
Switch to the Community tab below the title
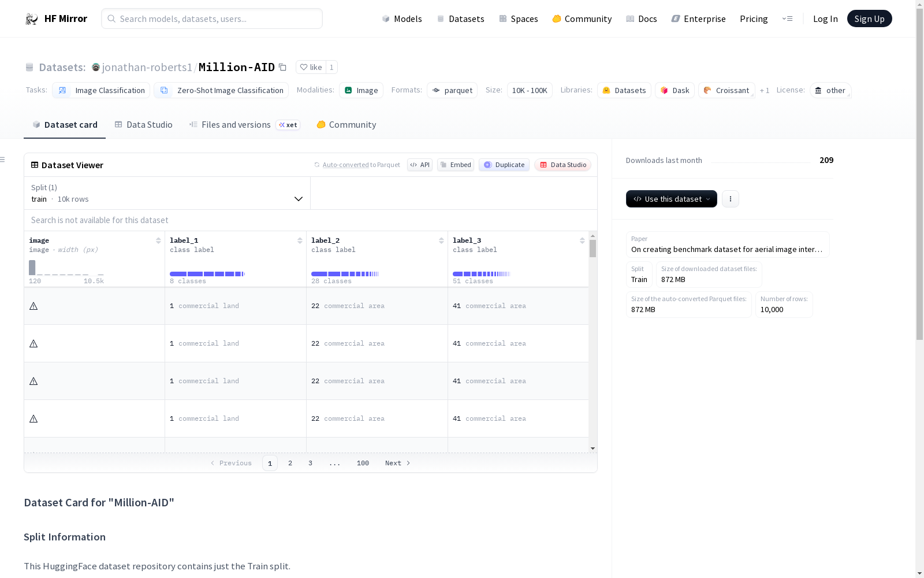(346, 125)
